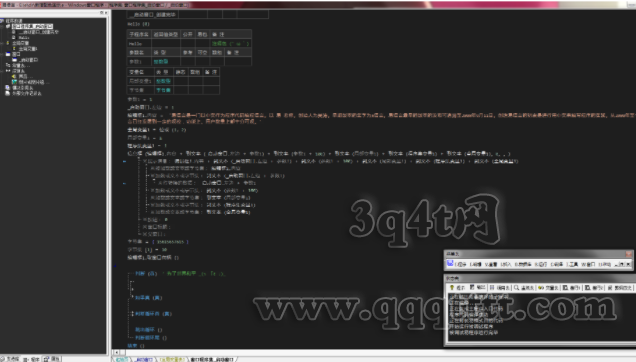636x362 pixels.
Task: Open the 编辑 menu in floating menubar
Action: pos(475,264)
